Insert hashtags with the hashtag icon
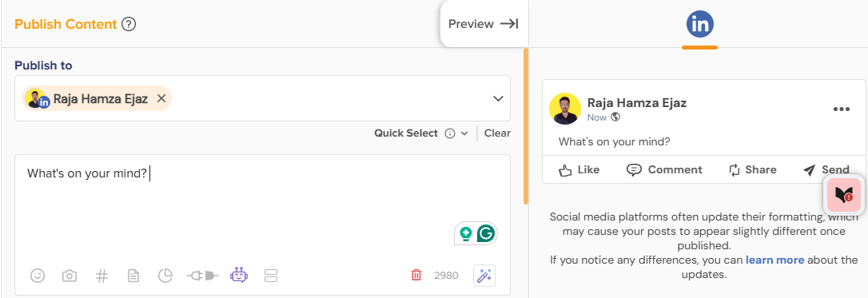 coord(102,276)
